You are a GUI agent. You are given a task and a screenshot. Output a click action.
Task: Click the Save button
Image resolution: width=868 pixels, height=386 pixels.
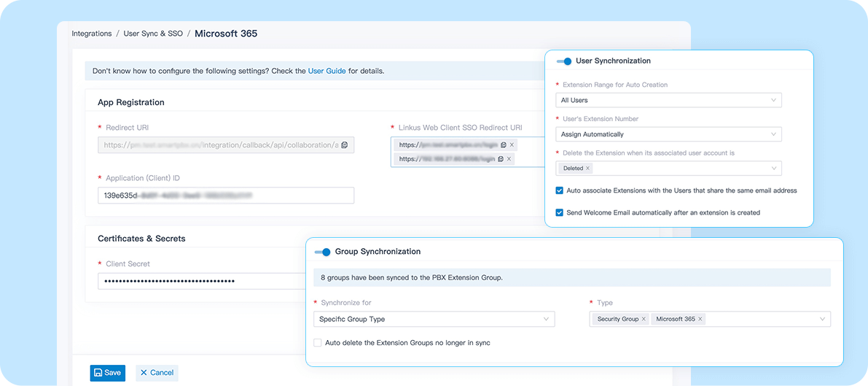[108, 373]
